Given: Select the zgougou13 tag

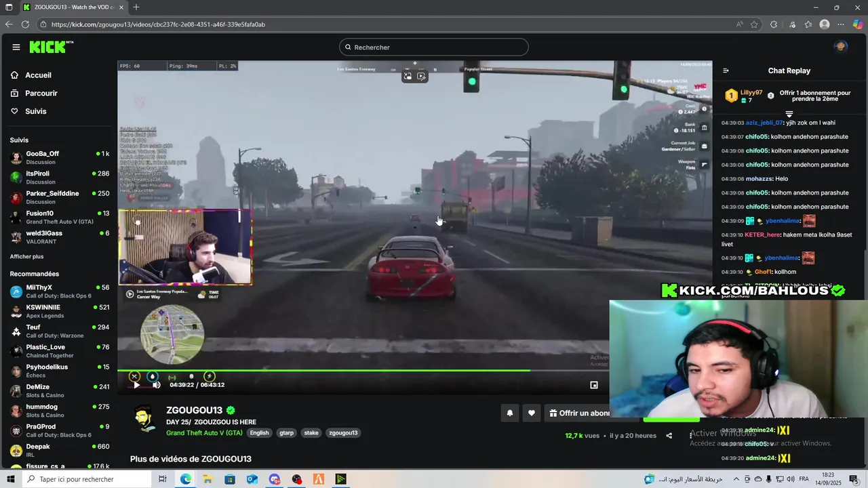Looking at the screenshot, I should coord(343,433).
